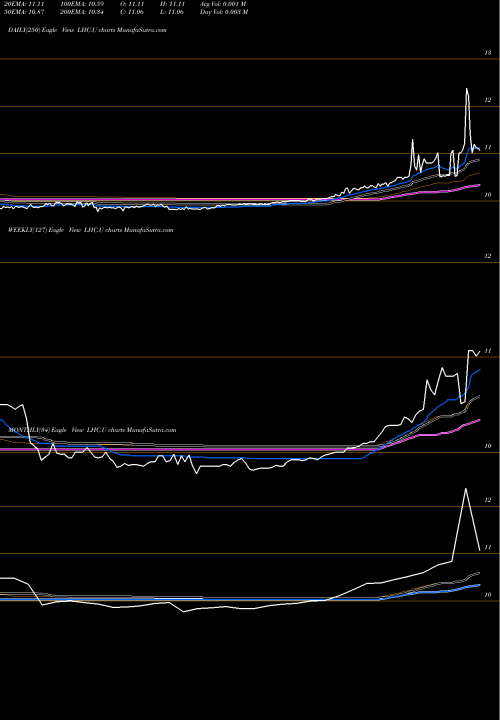Click the 11 price label on monthly chart
Screen dimensions: 500x720
[x=488, y=547]
